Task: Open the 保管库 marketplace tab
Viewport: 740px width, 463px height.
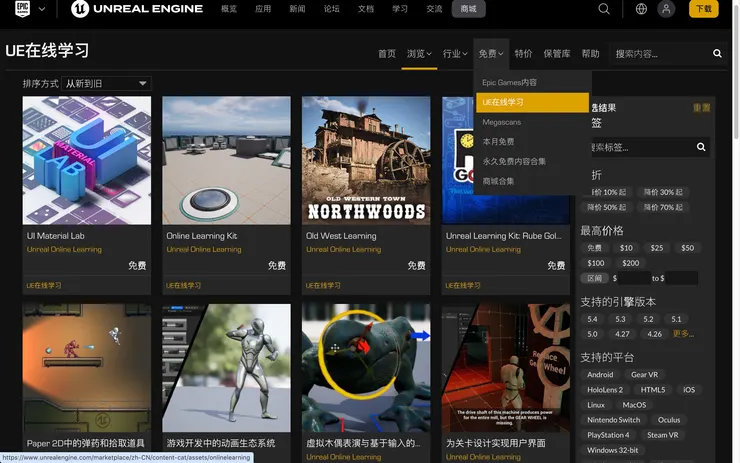Action: 557,54
